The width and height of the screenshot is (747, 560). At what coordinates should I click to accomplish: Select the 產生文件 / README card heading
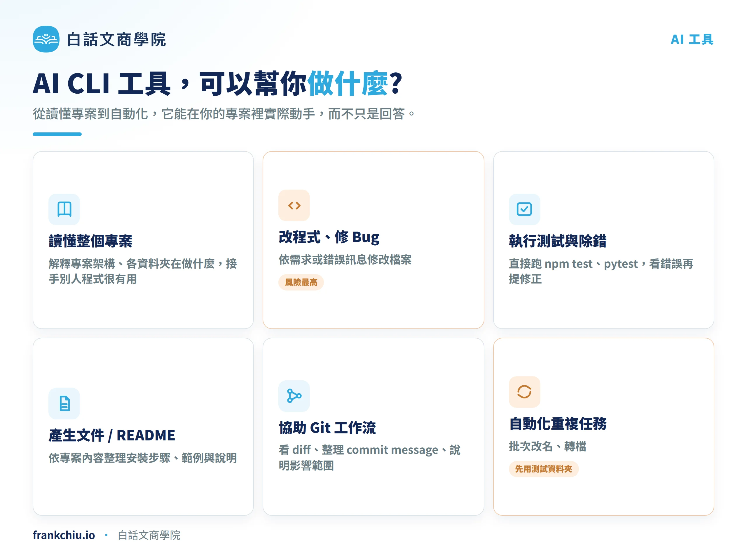[x=112, y=435]
